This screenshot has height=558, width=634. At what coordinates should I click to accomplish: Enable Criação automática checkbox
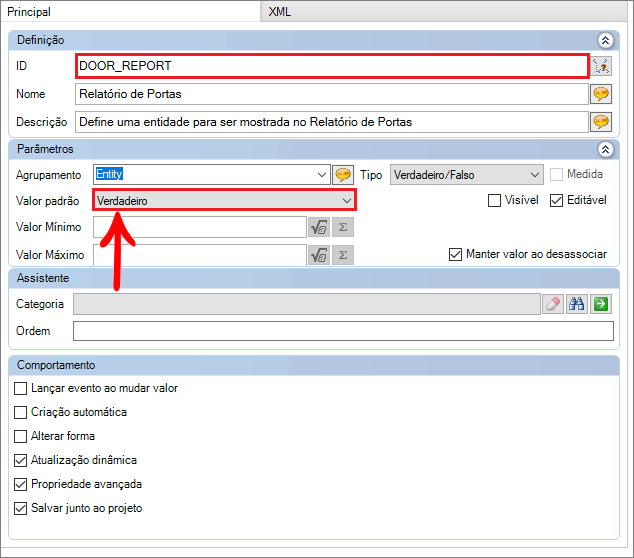pyautogui.click(x=21, y=412)
